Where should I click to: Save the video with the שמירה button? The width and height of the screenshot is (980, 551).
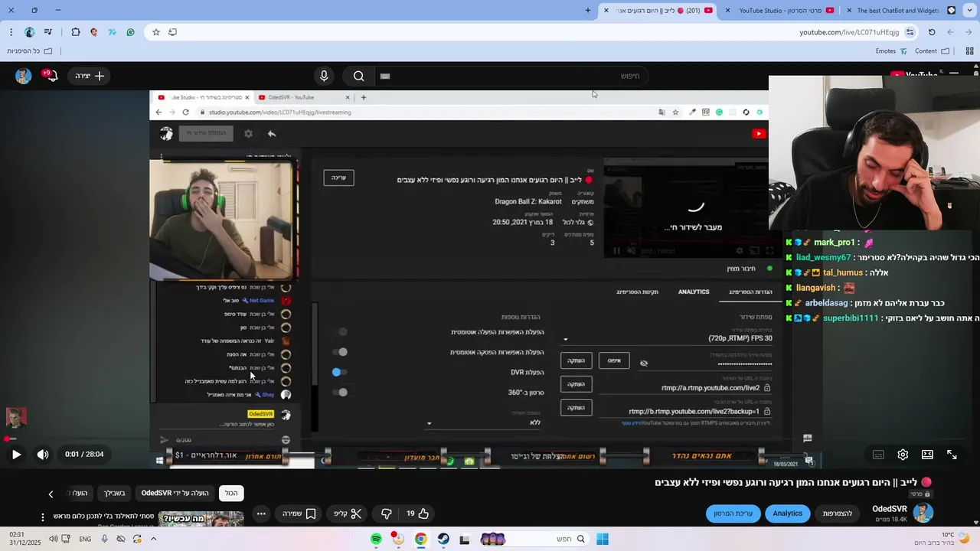299,514
